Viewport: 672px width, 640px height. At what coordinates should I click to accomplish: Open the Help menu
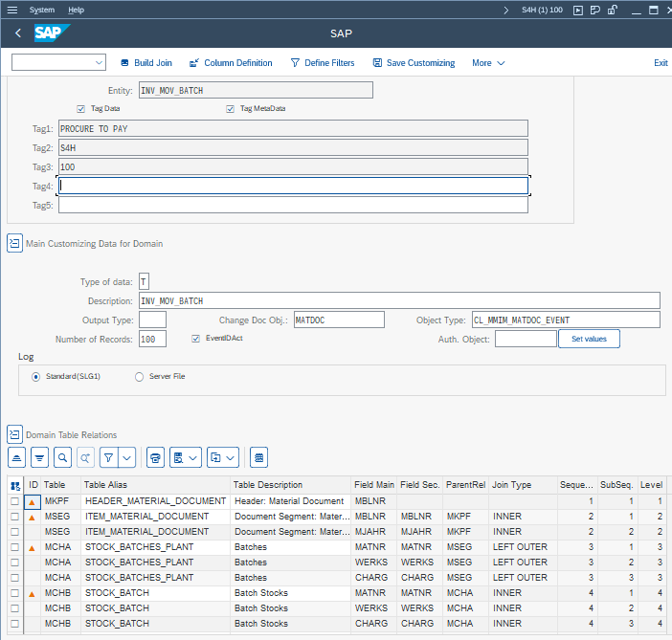point(76,10)
